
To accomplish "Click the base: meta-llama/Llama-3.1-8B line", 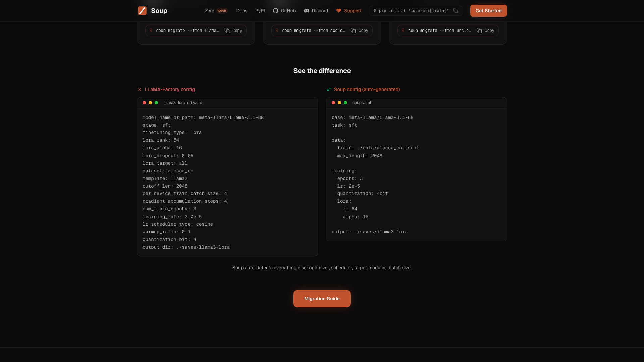I will [x=372, y=118].
